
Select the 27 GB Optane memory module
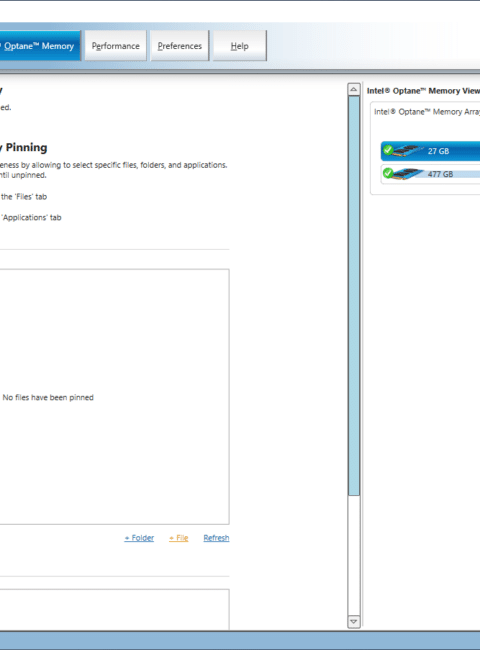(x=430, y=151)
